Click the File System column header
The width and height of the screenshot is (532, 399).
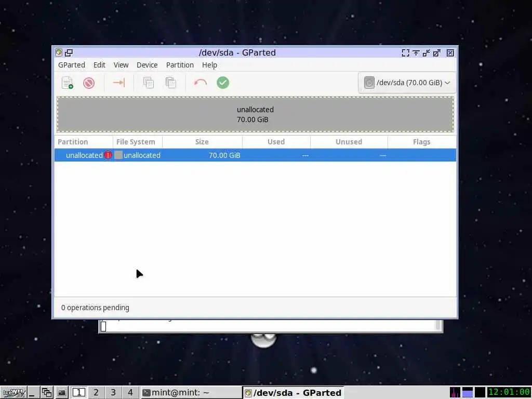tap(137, 142)
